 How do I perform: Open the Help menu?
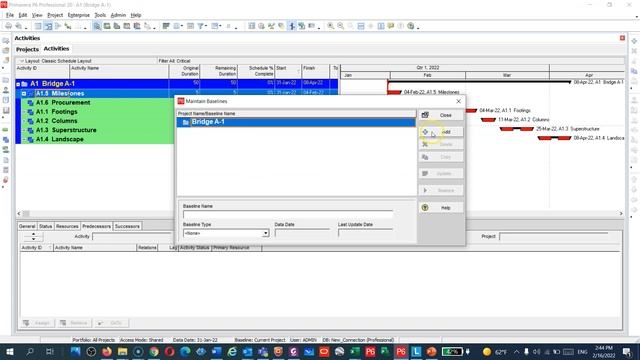pyautogui.click(x=136, y=15)
